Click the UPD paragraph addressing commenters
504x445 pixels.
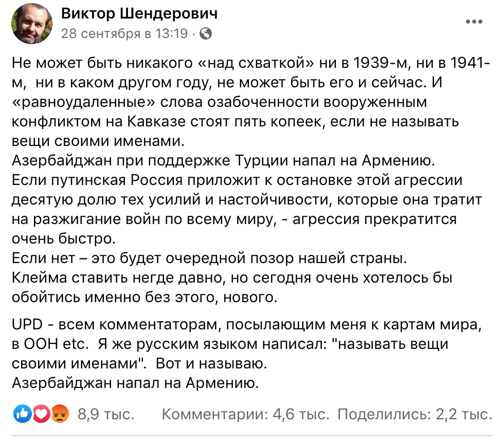(x=247, y=344)
